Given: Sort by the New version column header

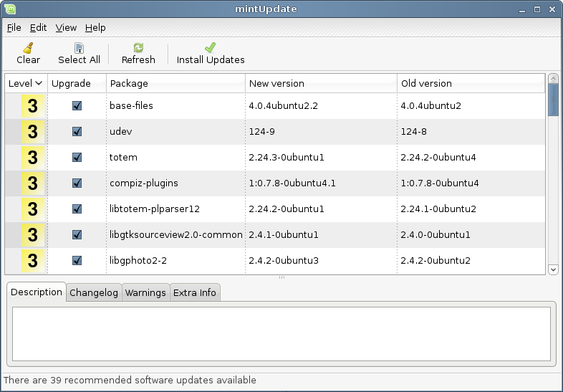Looking at the screenshot, I should tap(322, 83).
